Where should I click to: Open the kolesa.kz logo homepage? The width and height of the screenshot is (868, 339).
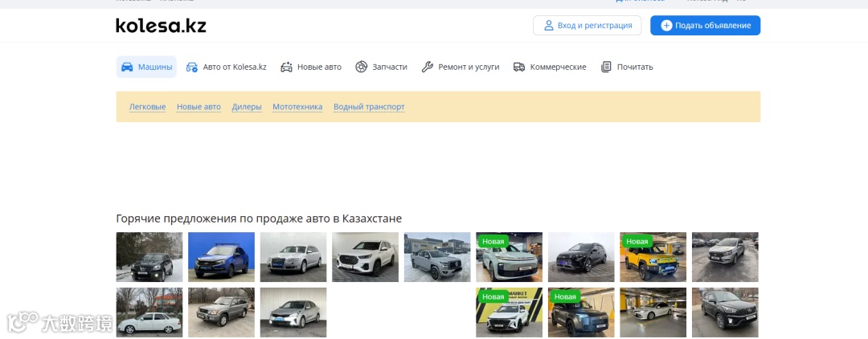click(x=161, y=26)
